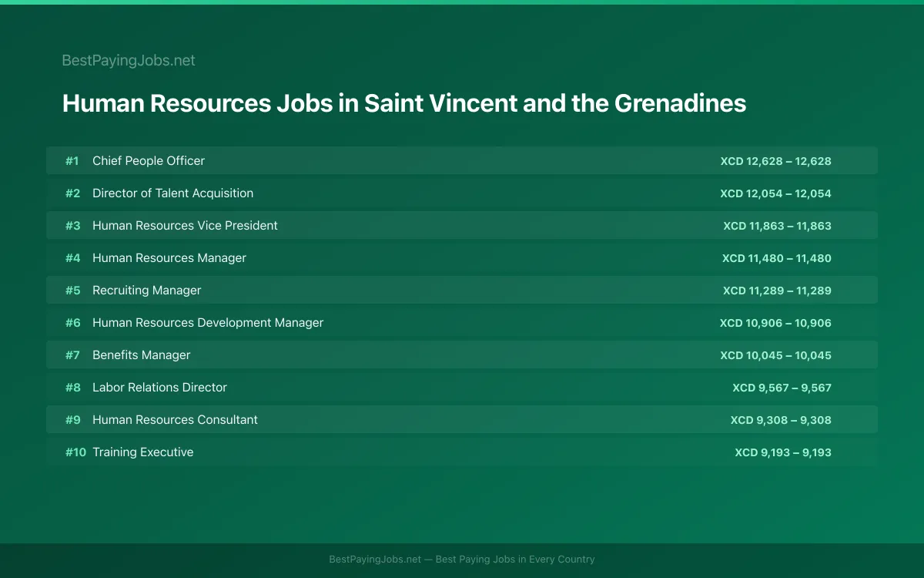This screenshot has height=578, width=924.
Task: Click the #3 rank number
Action: click(x=72, y=226)
